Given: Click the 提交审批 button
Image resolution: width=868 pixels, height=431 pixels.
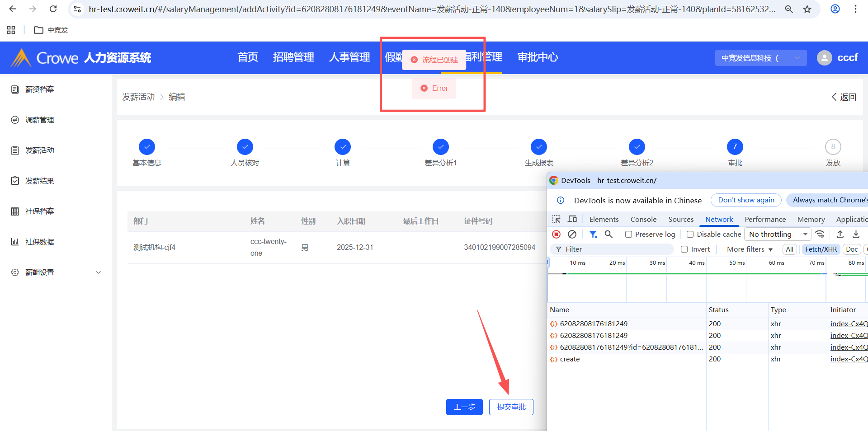Looking at the screenshot, I should tap(511, 407).
